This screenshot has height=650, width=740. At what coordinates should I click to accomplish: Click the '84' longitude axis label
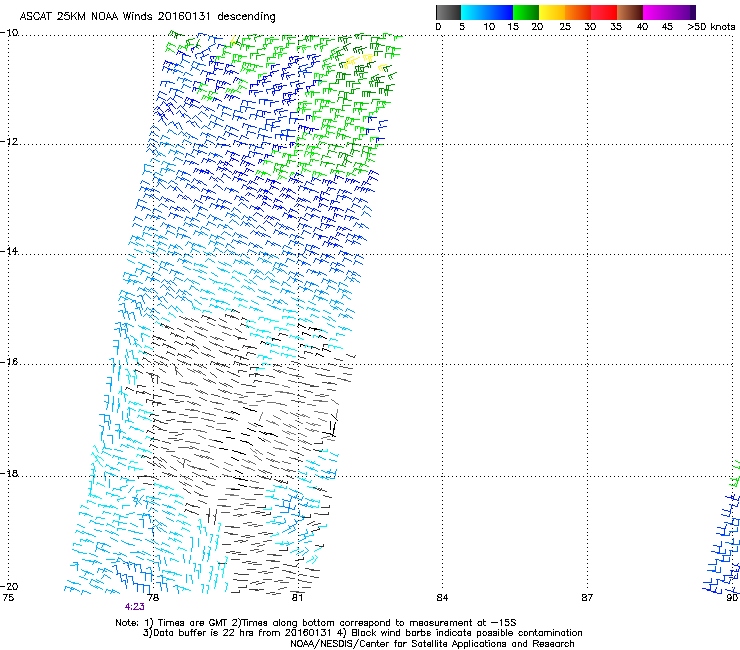(442, 598)
